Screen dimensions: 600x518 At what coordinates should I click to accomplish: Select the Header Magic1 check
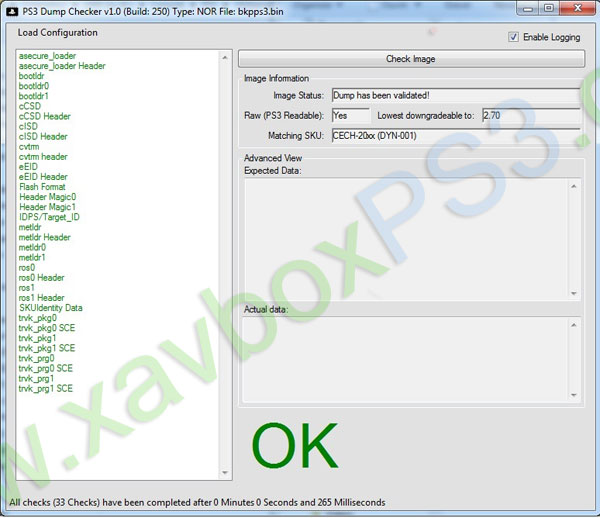coord(47,207)
